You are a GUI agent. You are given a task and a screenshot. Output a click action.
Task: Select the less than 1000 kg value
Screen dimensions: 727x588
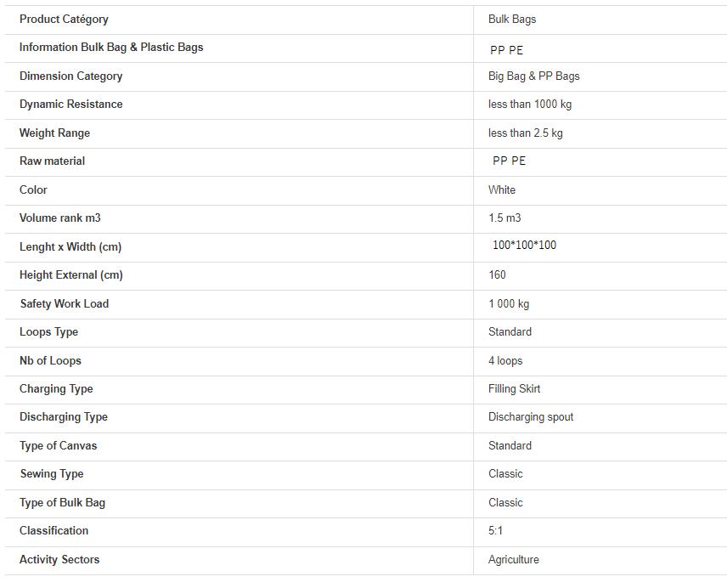pyautogui.click(x=529, y=105)
